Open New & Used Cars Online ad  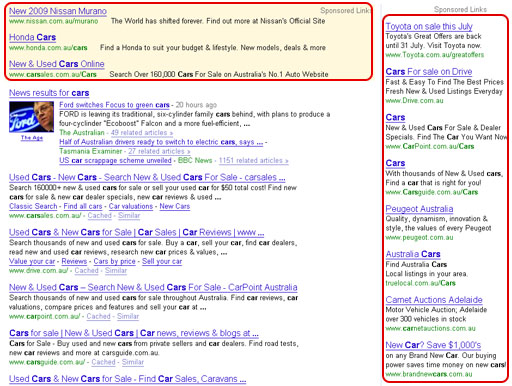(57, 64)
